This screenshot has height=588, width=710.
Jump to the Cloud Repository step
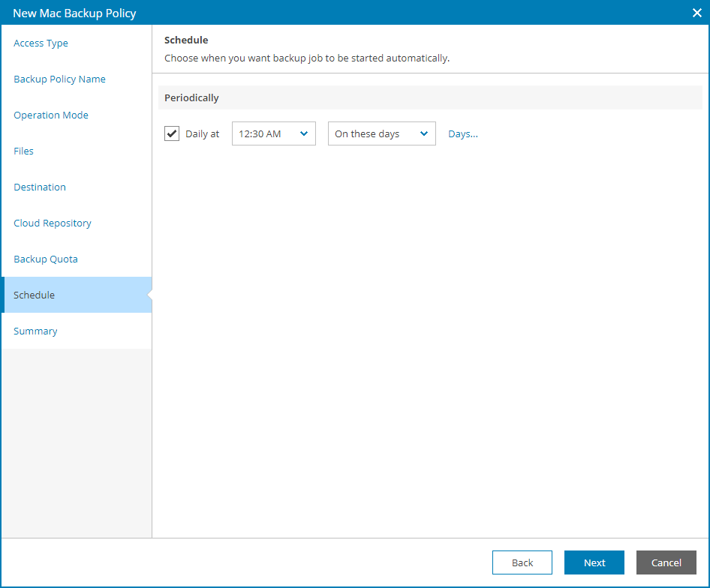[52, 223]
